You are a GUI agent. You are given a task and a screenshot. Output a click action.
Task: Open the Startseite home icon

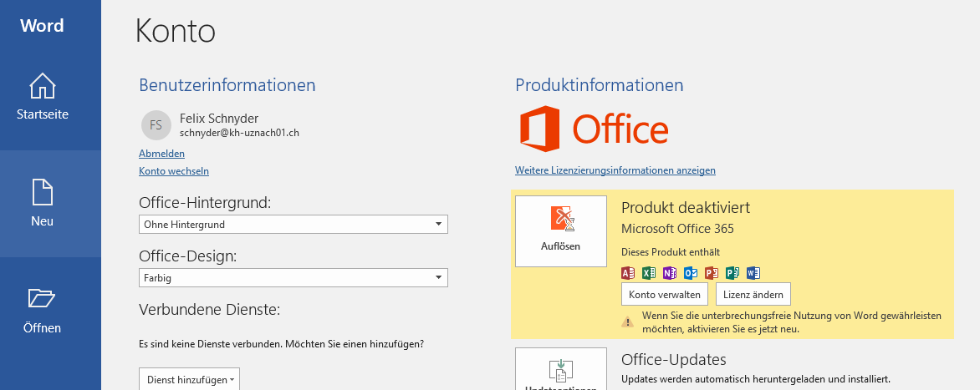[43, 86]
